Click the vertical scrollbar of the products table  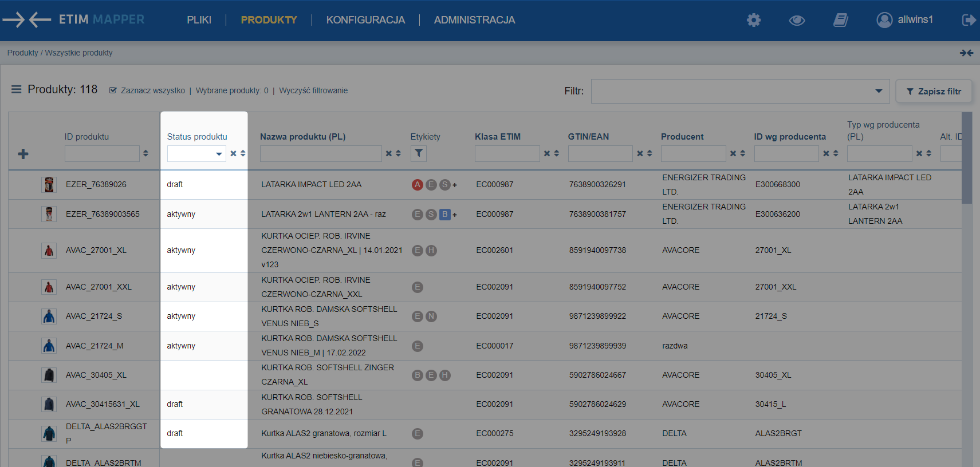point(967,158)
